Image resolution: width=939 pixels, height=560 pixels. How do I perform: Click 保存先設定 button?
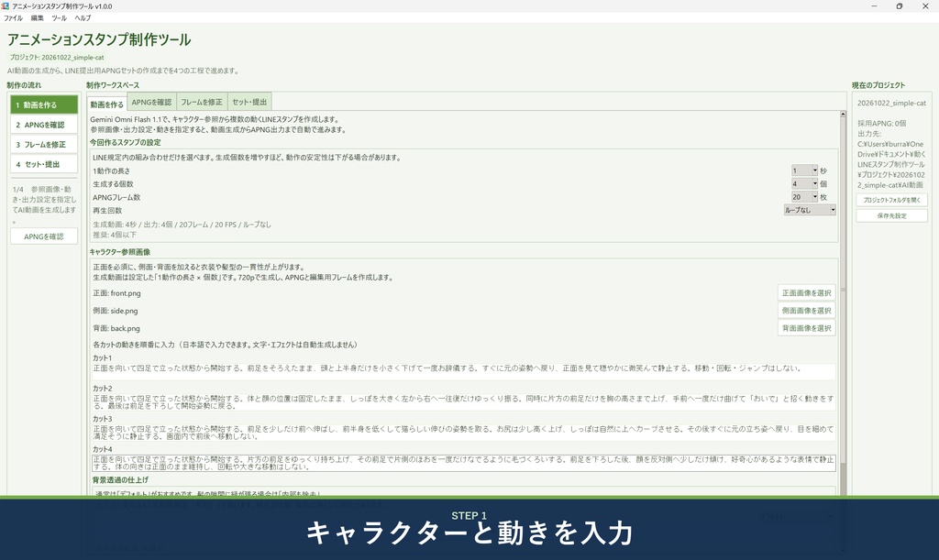[x=891, y=215]
